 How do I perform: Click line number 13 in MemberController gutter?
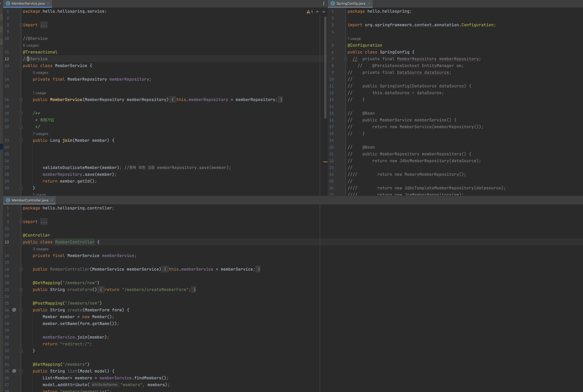pos(7,242)
